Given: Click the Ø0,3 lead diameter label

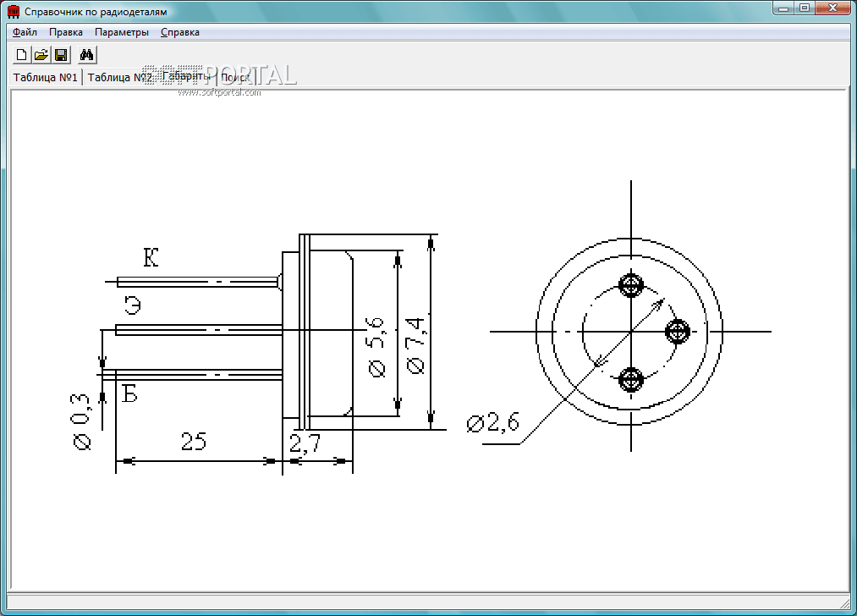Looking at the screenshot, I should (81, 421).
